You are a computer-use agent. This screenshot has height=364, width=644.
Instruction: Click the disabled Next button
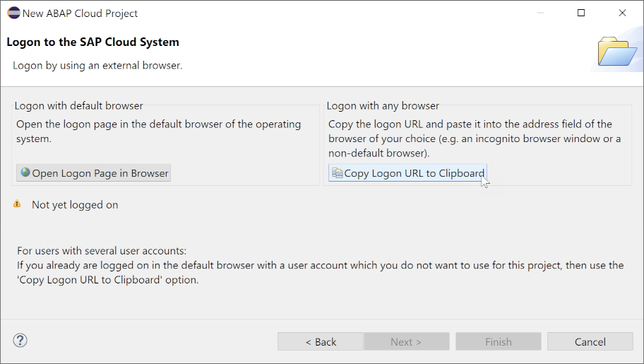(406, 342)
